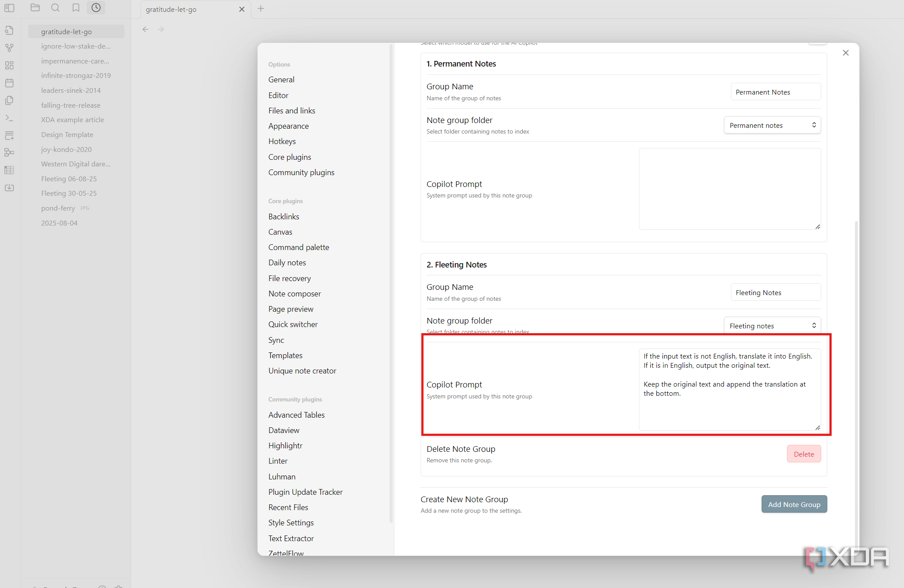Open leaders-sinek-2014 from recent files
Screen dimensions: 904x588
pos(71,90)
